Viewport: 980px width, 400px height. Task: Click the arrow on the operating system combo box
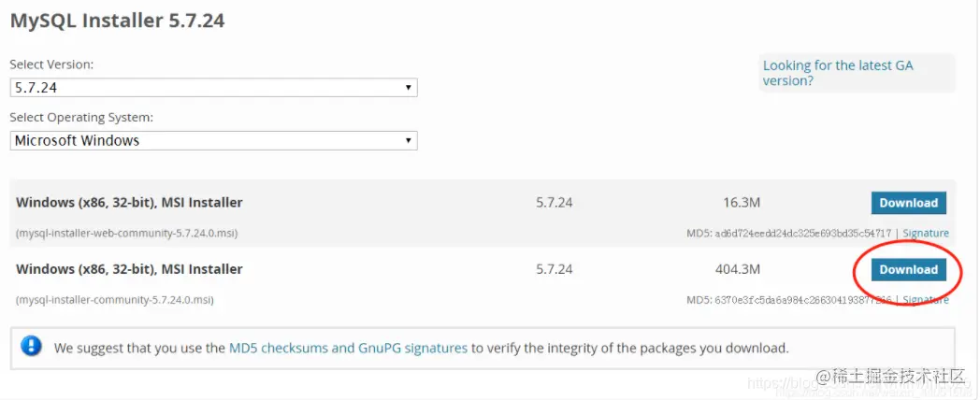tap(409, 140)
